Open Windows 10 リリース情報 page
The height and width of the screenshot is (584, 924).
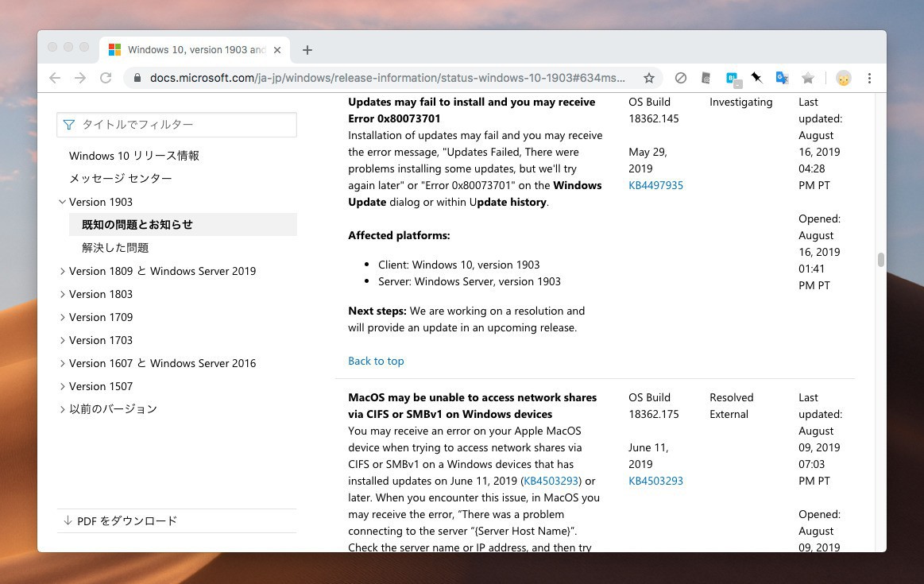133,156
